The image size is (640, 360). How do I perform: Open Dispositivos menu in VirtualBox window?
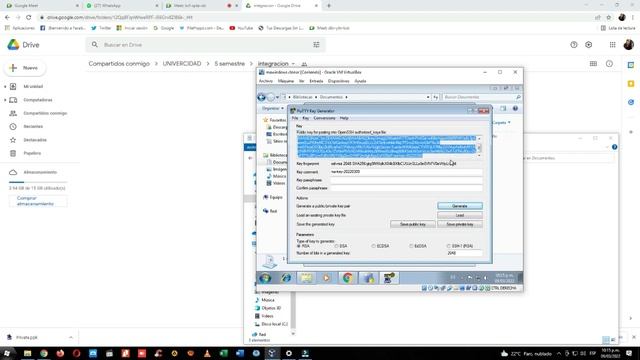(338, 81)
